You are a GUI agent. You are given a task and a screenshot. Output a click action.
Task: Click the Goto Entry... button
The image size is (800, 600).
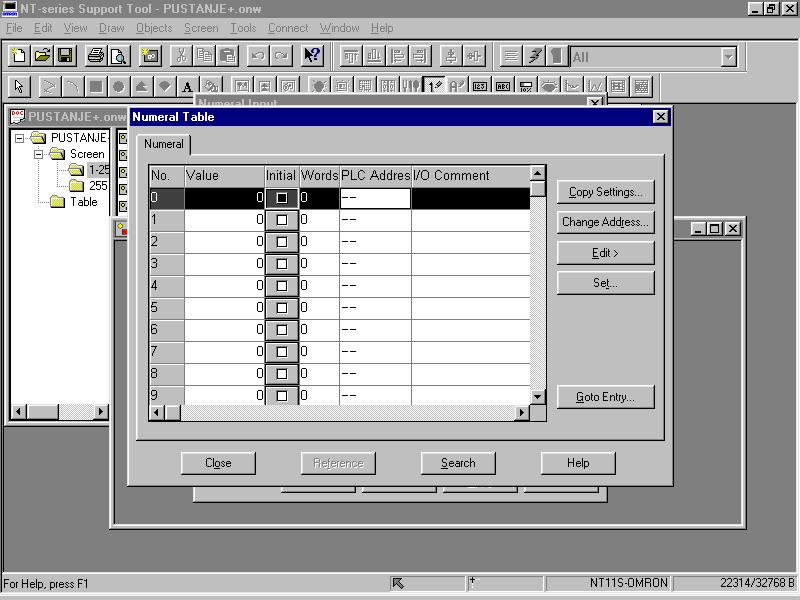coord(605,397)
